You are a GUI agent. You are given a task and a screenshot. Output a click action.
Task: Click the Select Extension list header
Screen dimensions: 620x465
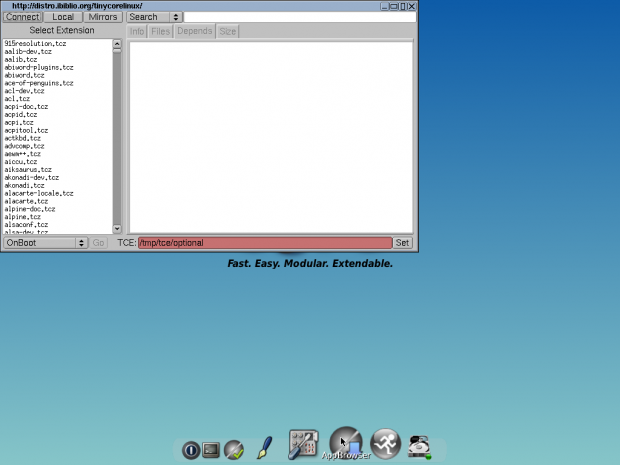pos(62,30)
